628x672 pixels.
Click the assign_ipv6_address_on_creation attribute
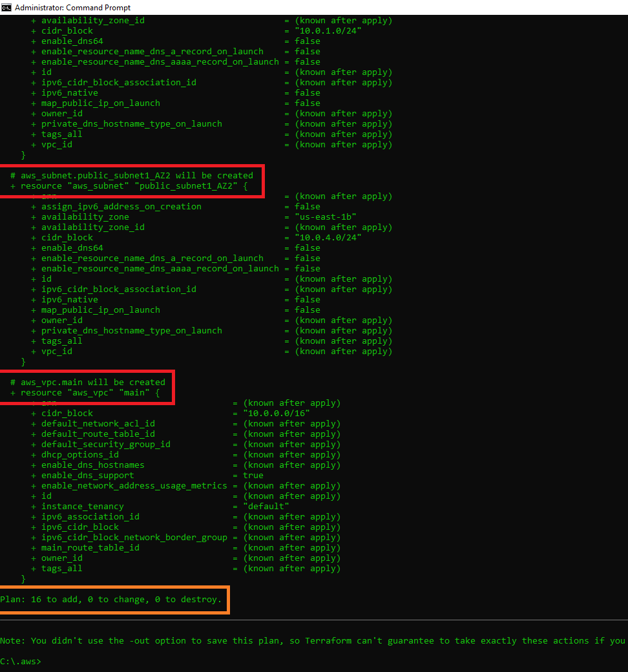[121, 207]
